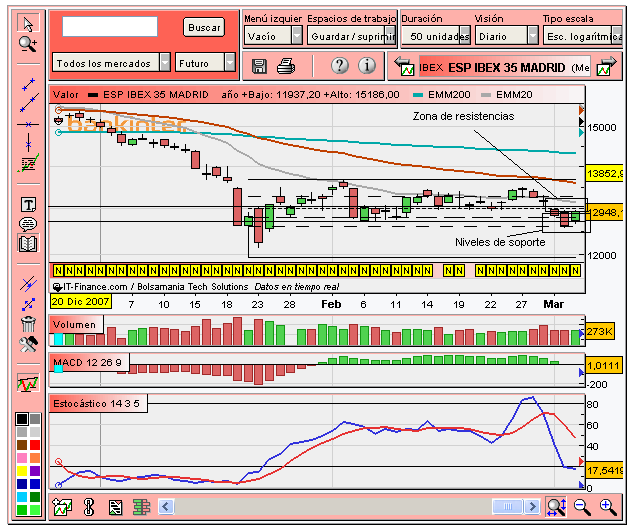Image resolution: width=634 pixels, height=530 pixels.
Task: Open the Futuro dropdown
Action: click(x=205, y=63)
